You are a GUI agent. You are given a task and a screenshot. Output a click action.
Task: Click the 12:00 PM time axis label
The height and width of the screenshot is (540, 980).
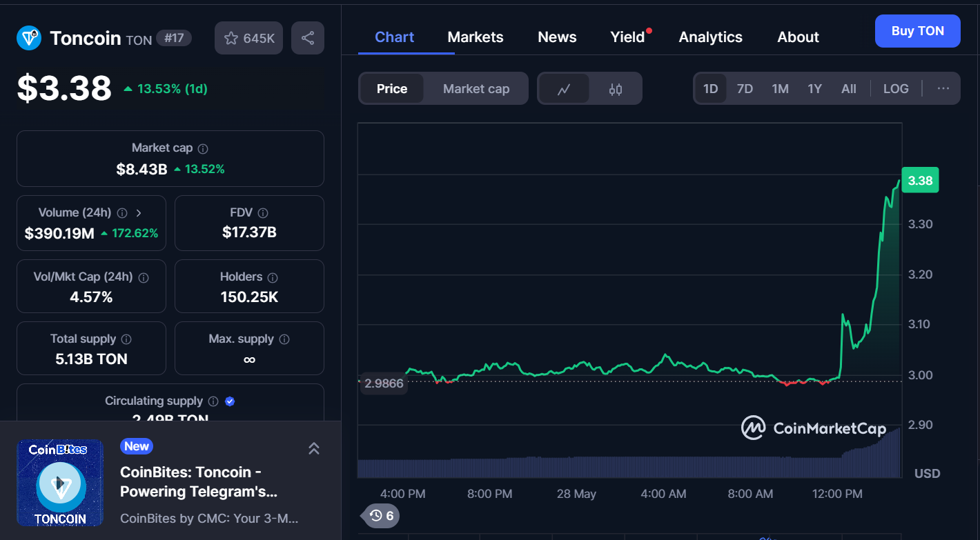click(837, 494)
